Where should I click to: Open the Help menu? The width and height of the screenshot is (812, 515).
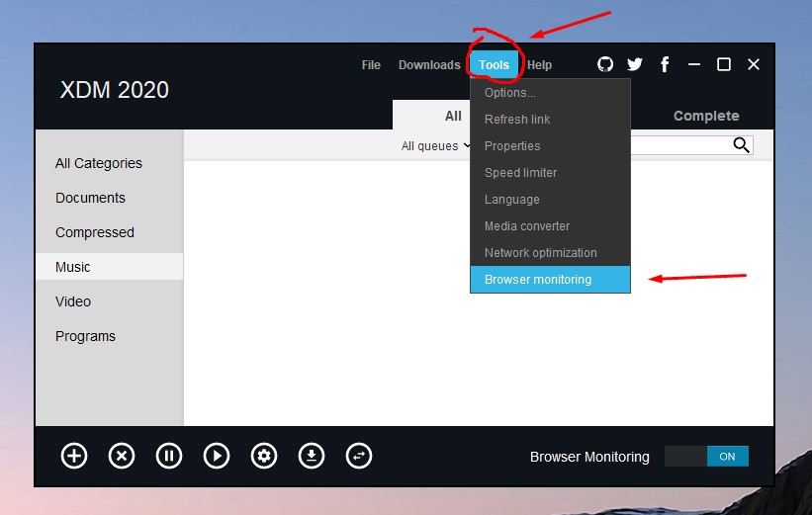click(x=539, y=64)
